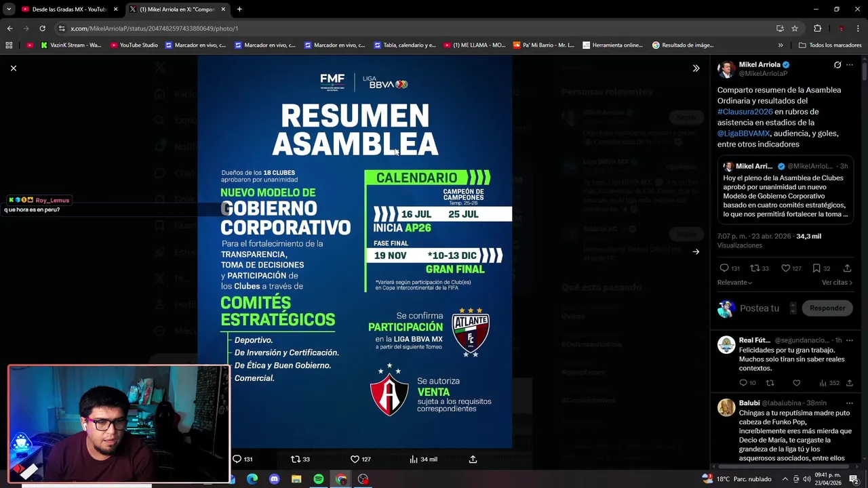Click the @LigaBBVAMX mention link
This screenshot has height=488, width=868.
tap(744, 134)
